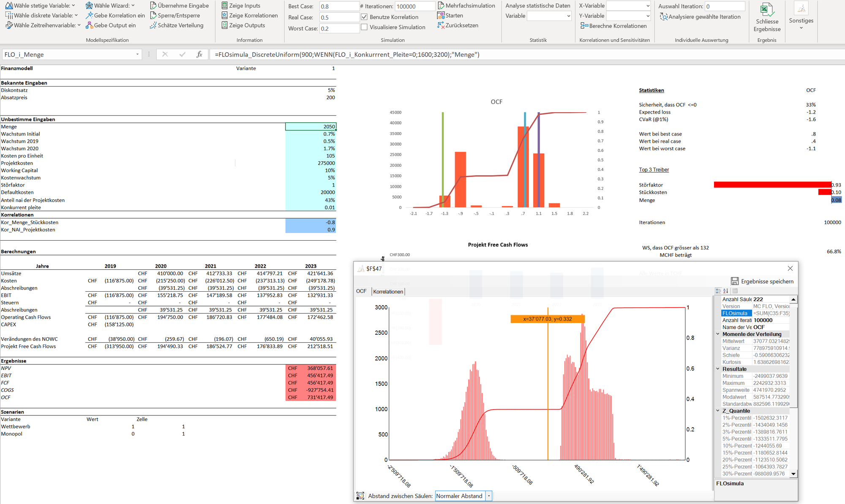Click the Schliesse Ergebnisse Excel icon
The width and height of the screenshot is (845, 504).
tap(767, 10)
